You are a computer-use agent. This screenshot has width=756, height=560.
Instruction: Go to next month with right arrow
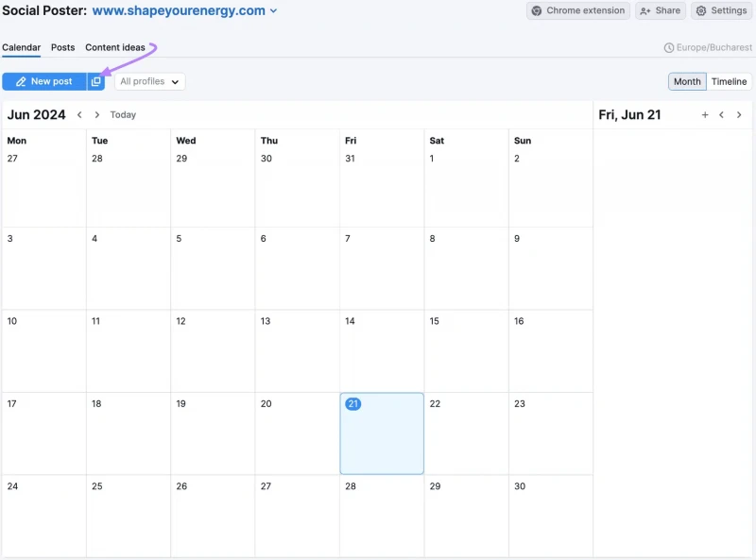point(97,114)
